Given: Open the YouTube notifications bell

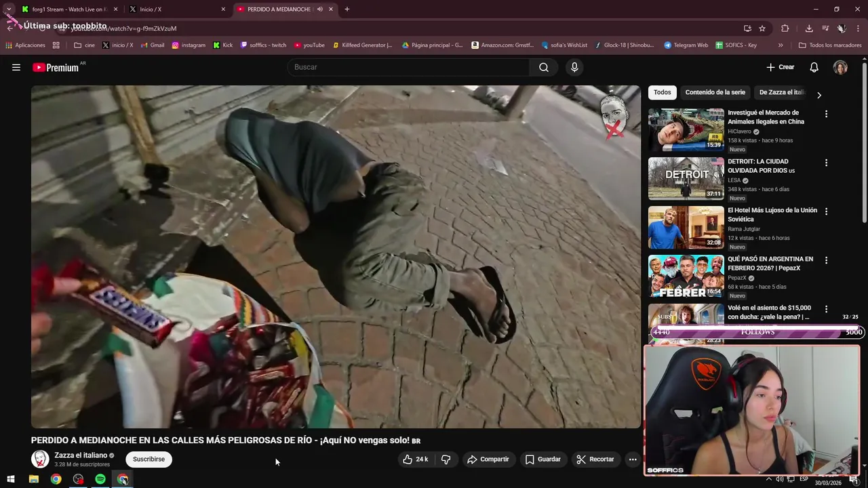Looking at the screenshot, I should 814,67.
